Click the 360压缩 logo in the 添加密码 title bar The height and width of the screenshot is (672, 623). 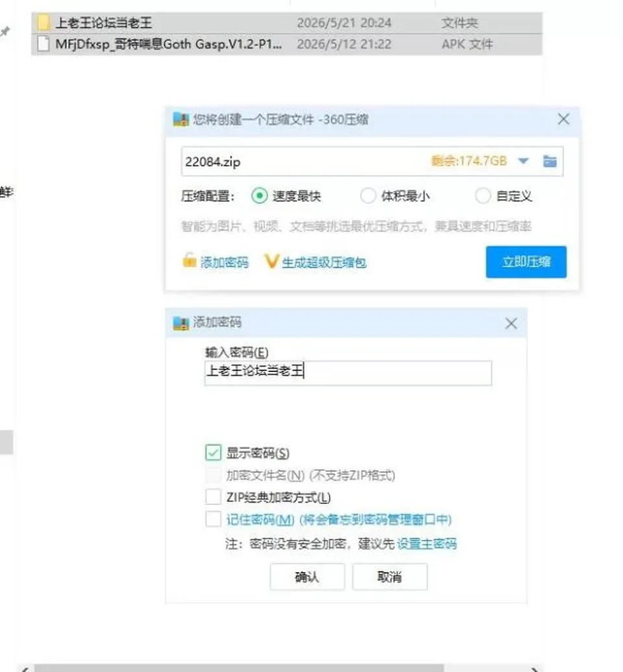180,323
